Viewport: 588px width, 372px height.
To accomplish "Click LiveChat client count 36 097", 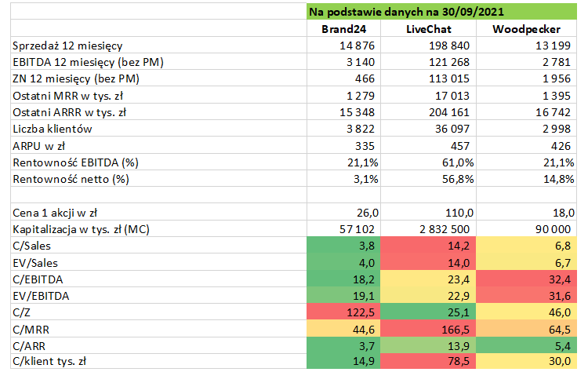I will 452,129.
